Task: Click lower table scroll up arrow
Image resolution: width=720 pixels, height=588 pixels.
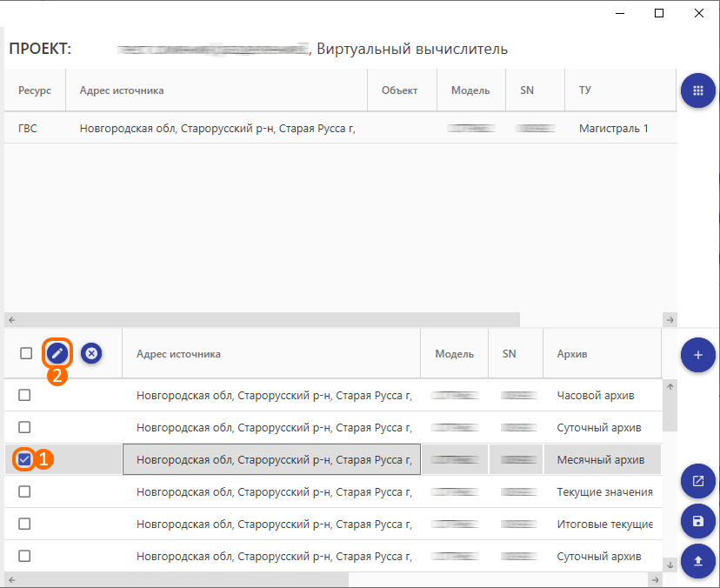Action: pyautogui.click(x=670, y=387)
